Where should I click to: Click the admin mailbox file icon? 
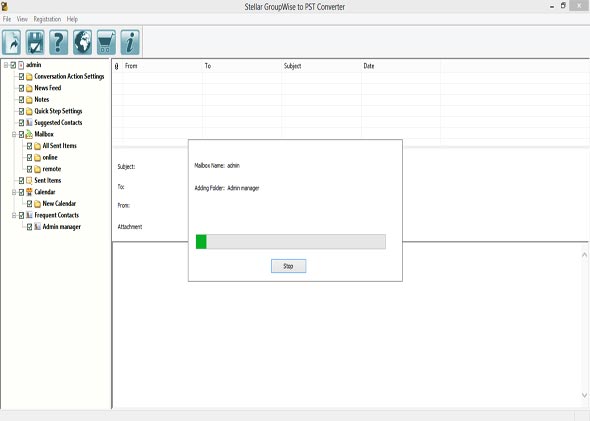tap(21, 65)
